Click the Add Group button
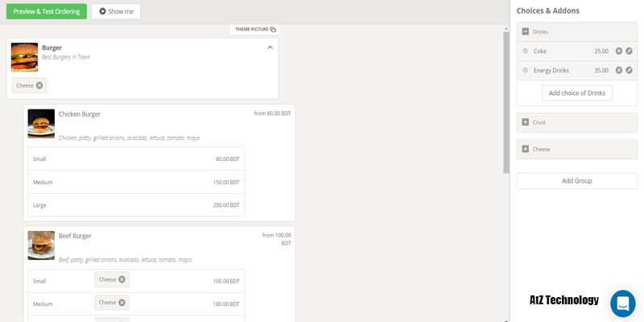644x322 pixels. click(576, 180)
